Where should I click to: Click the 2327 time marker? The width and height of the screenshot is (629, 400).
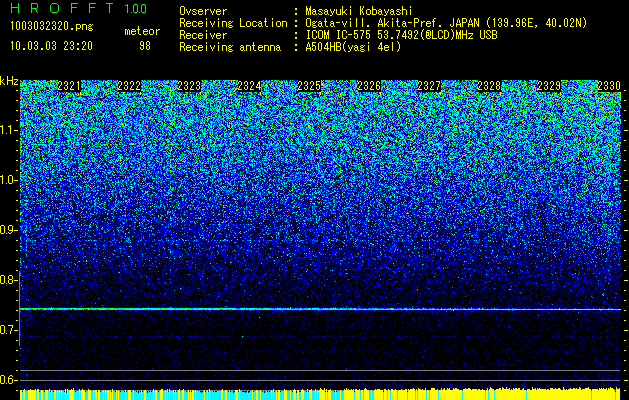coord(429,86)
